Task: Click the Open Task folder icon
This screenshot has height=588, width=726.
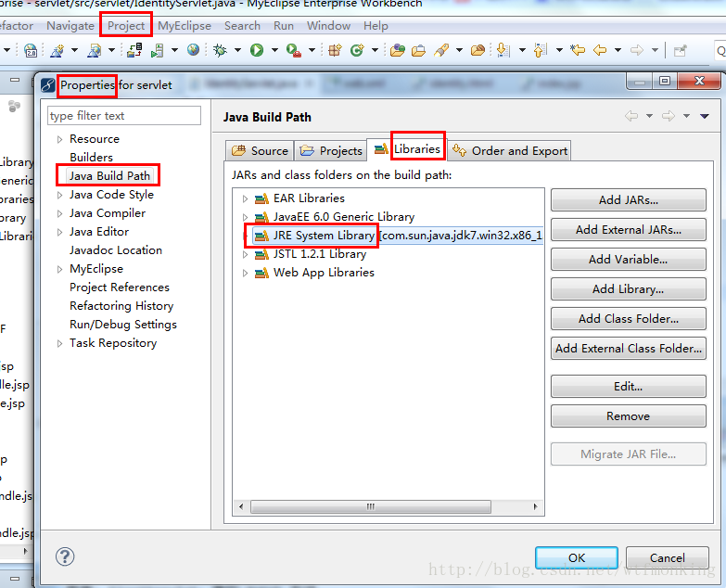Action: click(x=418, y=50)
